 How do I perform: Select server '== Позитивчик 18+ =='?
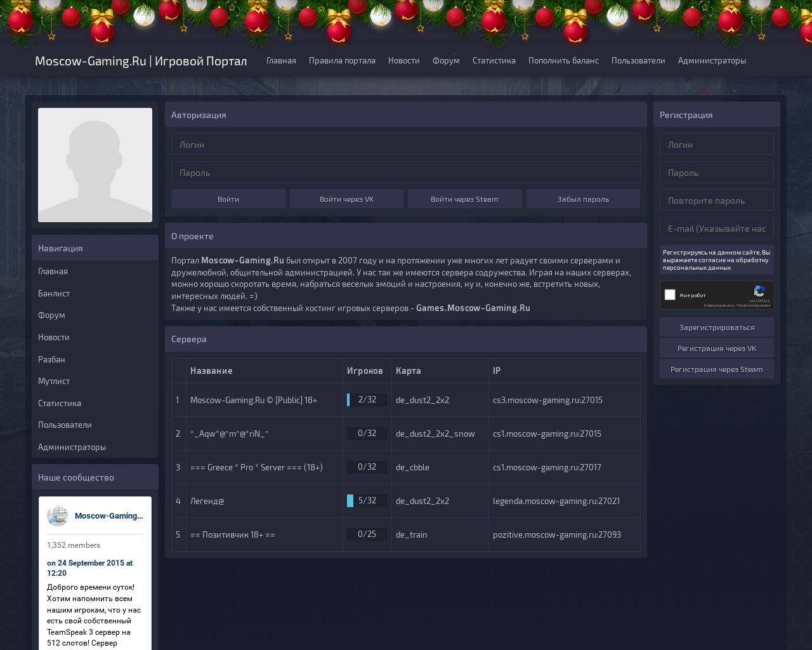coord(233,534)
